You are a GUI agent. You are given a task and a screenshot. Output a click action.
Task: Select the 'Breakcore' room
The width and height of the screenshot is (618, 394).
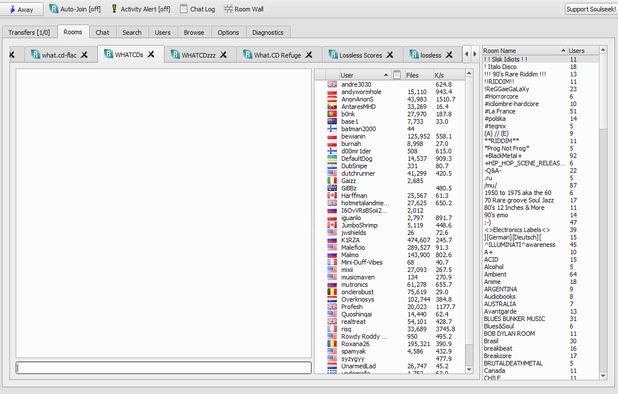(x=541, y=356)
